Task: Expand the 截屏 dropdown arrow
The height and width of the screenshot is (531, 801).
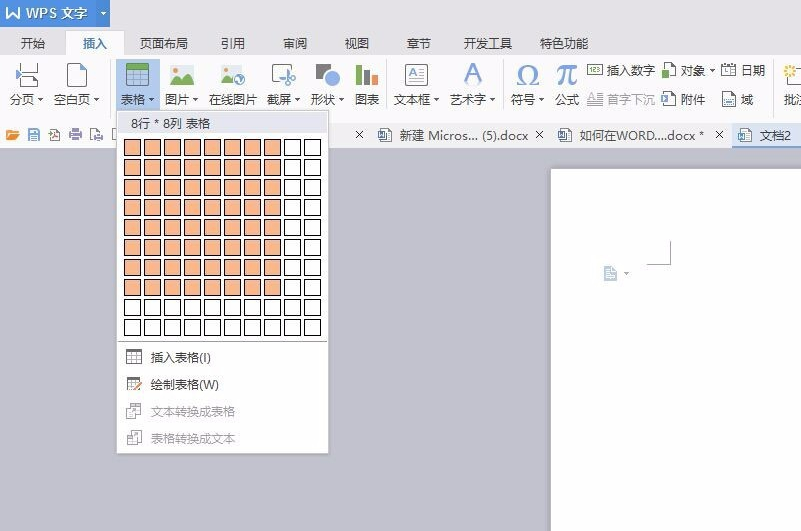Action: [x=297, y=100]
